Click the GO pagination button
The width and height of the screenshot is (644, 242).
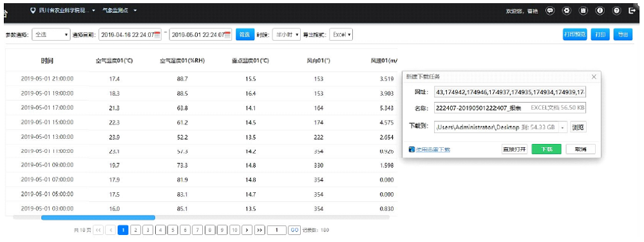(294, 230)
